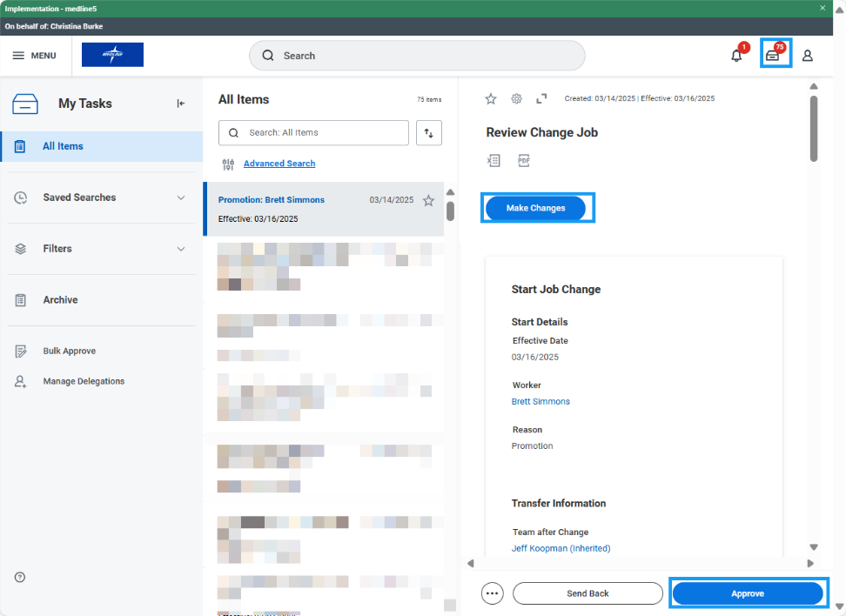
Task: Open the My Tasks inbox icon
Action: coord(772,56)
